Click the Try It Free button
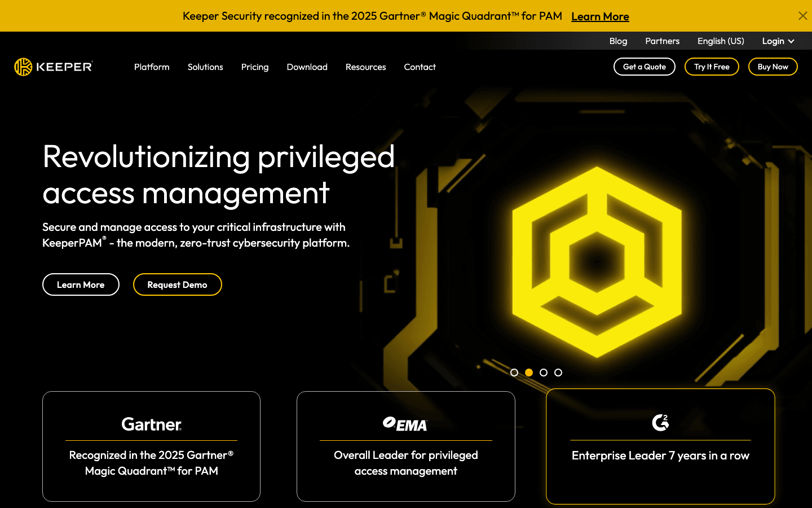The image size is (812, 508). (712, 67)
